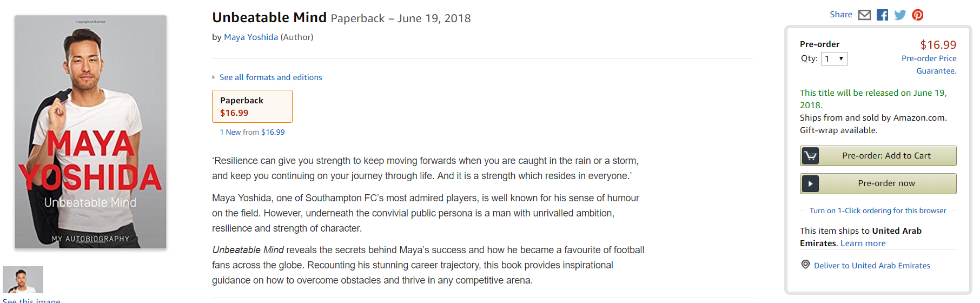Image resolution: width=980 pixels, height=303 pixels.
Task: Click Pre-order: Add to Cart button
Action: click(x=878, y=156)
